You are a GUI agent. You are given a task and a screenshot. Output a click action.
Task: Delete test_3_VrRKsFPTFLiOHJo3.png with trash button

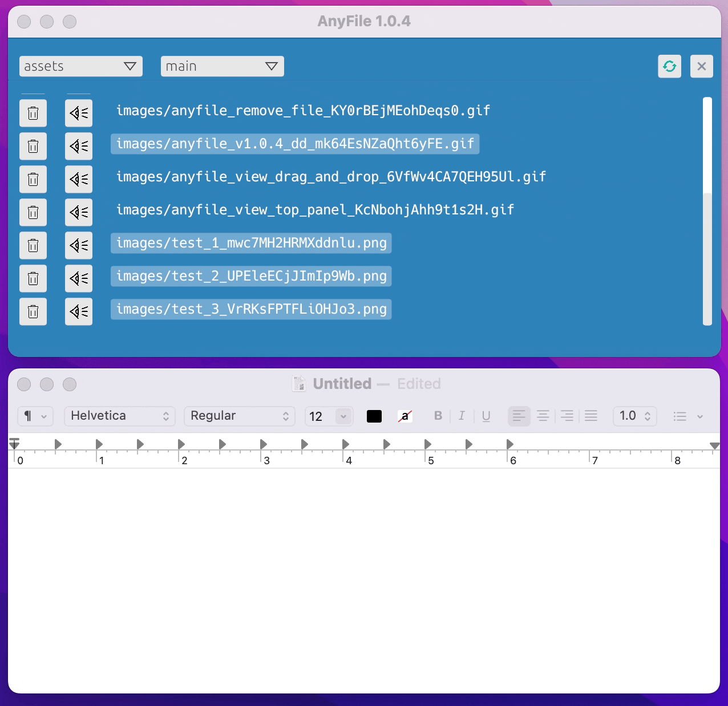[x=33, y=311]
